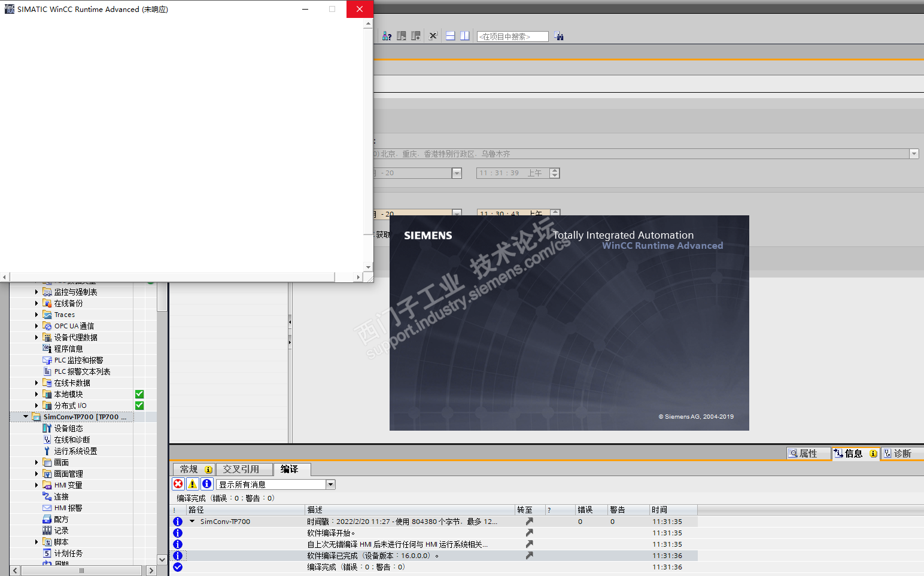Click go-to arrow for the 时间戳 message row
Viewport: 924px width, 576px height.
click(530, 522)
